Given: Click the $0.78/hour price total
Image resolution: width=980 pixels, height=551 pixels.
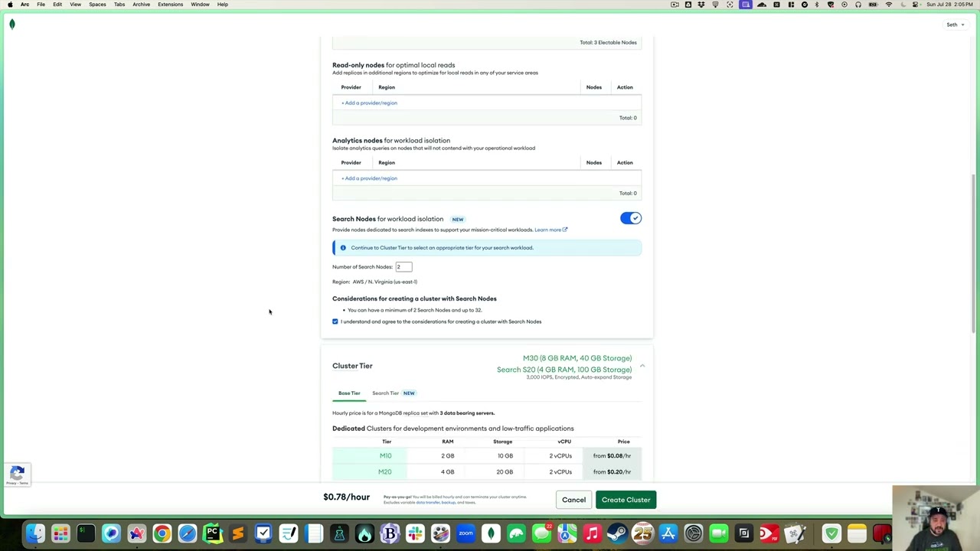Looking at the screenshot, I should [346, 497].
